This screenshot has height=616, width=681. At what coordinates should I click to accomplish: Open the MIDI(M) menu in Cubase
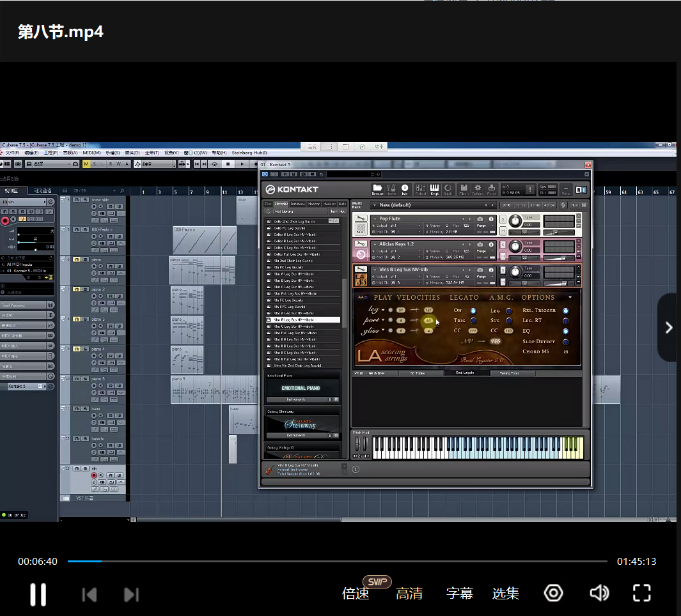pyautogui.click(x=91, y=153)
